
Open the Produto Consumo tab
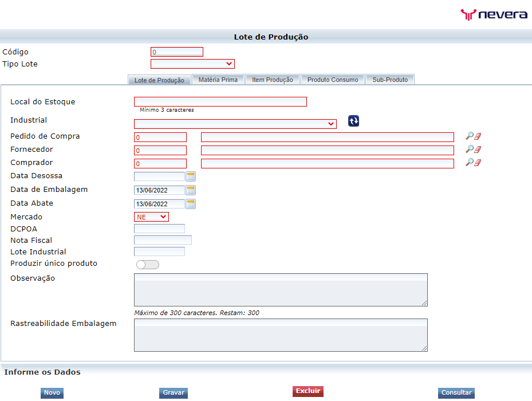[332, 79]
